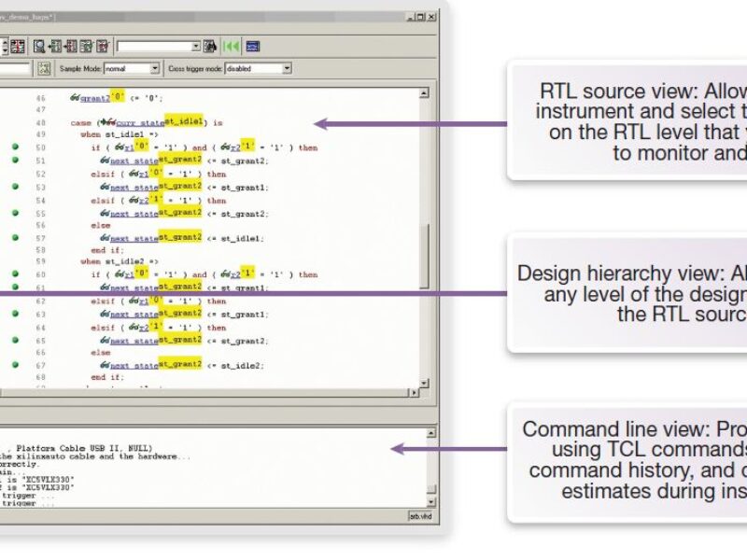Click the green rewind arrows toolbar icon
747x560 pixels.
coord(230,45)
